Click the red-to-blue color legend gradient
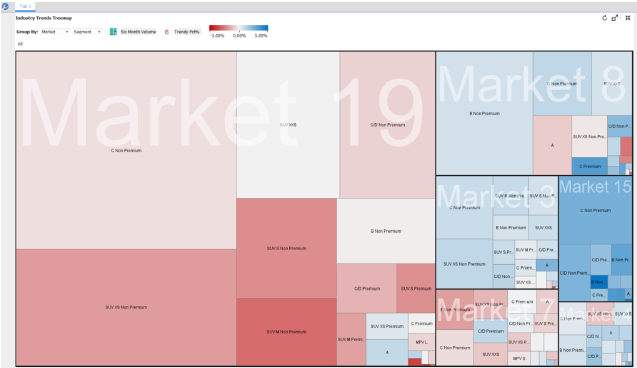Viewport: 637px width, 368px height. click(238, 28)
